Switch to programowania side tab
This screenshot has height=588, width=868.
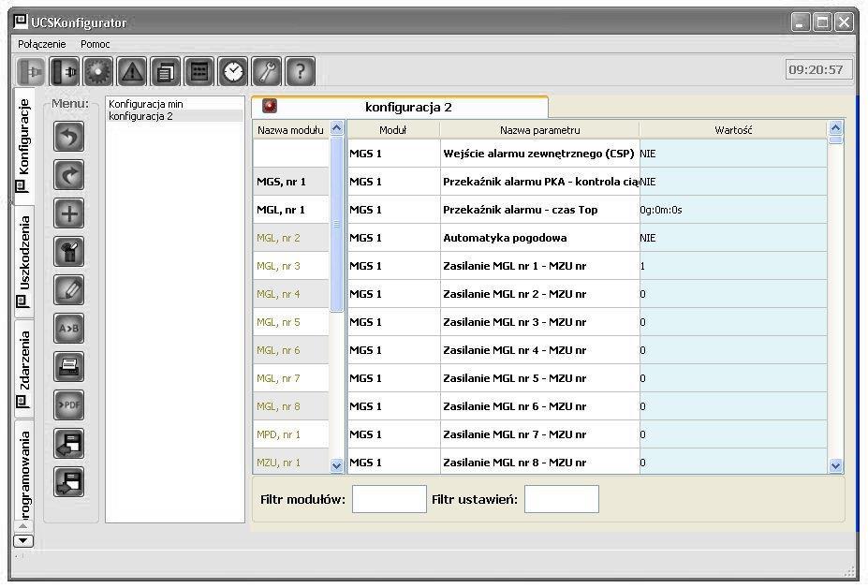point(23,471)
